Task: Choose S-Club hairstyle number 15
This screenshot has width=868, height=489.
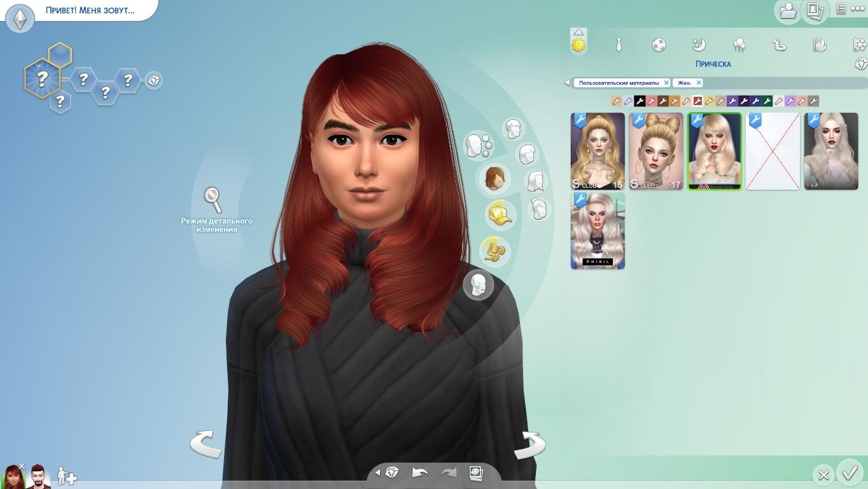Action: coord(598,152)
